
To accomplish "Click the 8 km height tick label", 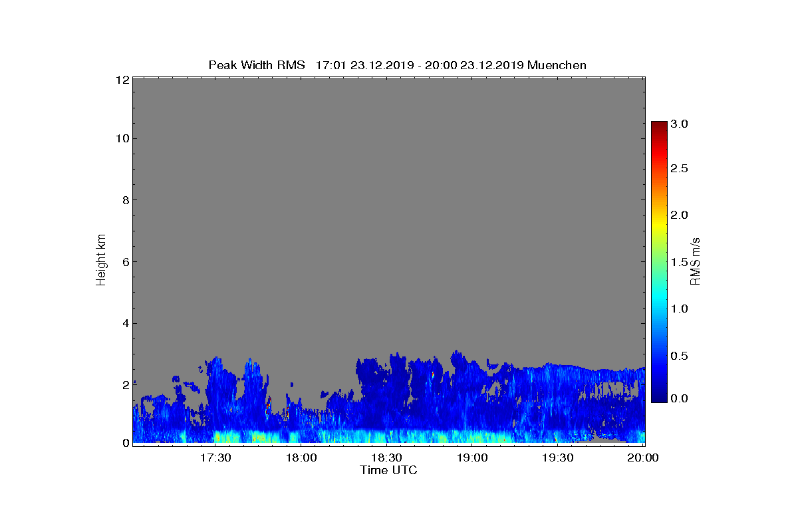I will 125,200.
